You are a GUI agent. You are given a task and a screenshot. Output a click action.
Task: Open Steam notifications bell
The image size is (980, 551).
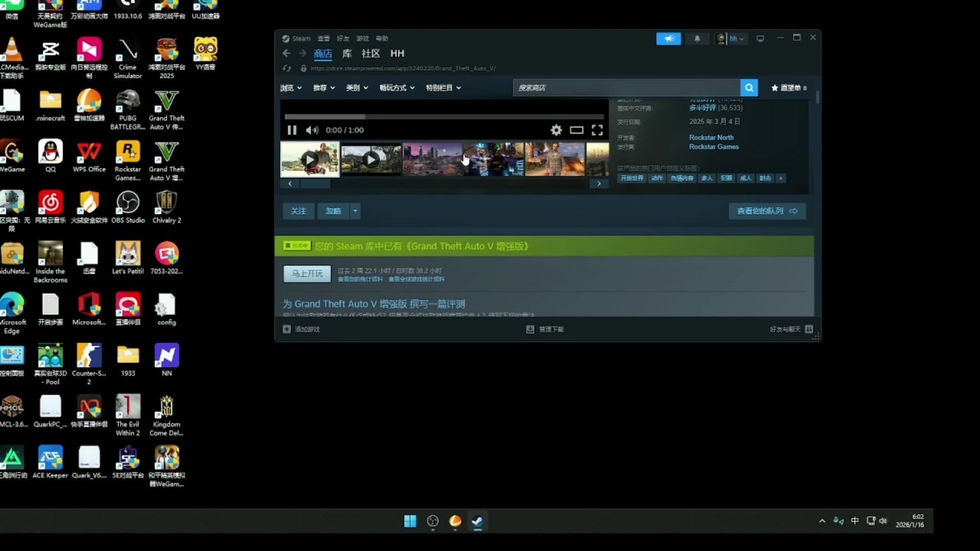click(x=697, y=39)
